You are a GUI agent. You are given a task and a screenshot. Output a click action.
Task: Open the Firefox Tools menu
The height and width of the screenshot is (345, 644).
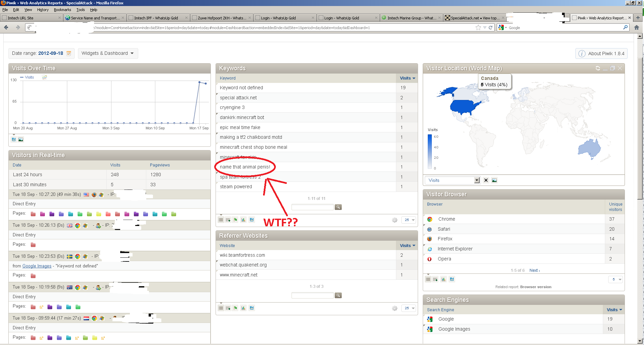click(81, 10)
